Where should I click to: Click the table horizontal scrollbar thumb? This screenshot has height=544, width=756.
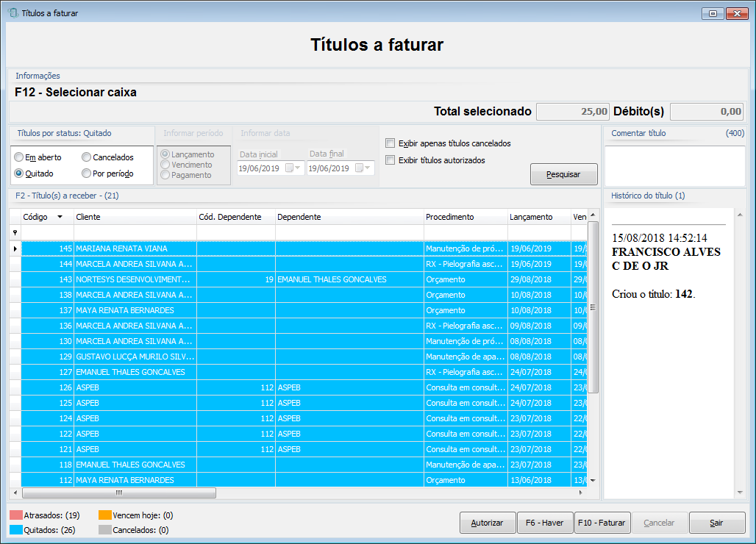(x=119, y=493)
